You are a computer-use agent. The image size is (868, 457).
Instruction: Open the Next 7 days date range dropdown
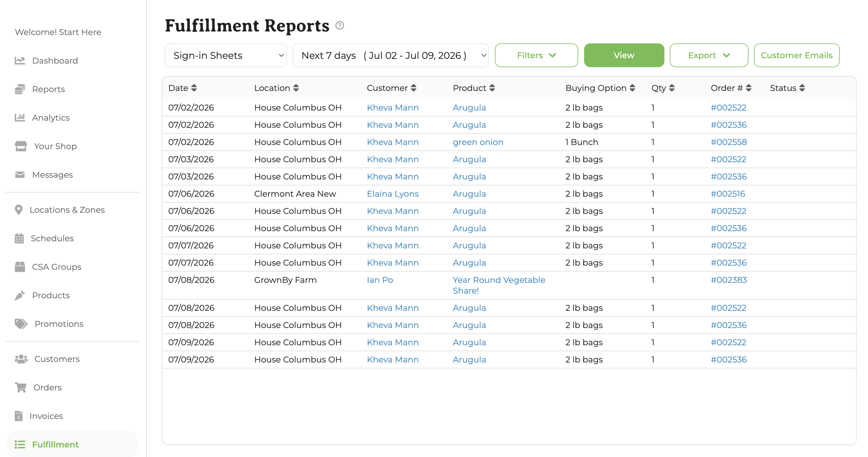pos(391,55)
